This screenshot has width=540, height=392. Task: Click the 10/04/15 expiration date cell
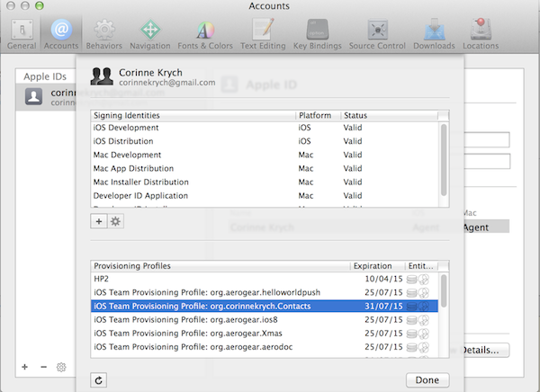click(383, 279)
